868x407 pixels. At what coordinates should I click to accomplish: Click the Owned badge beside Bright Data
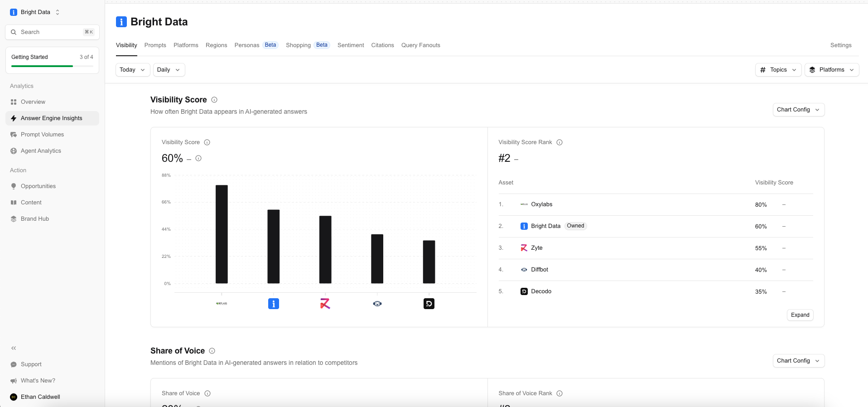(x=575, y=226)
